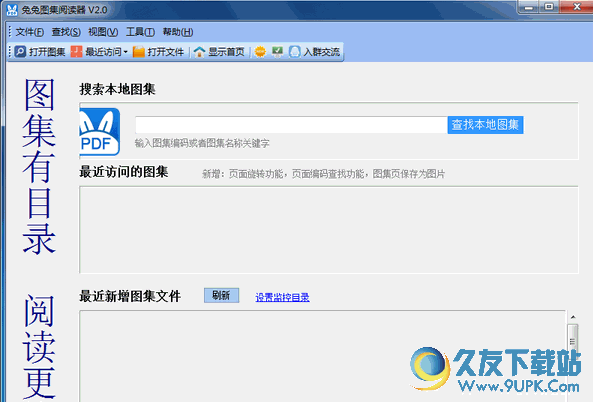Click the rabbit PDF logo image

pos(100,132)
